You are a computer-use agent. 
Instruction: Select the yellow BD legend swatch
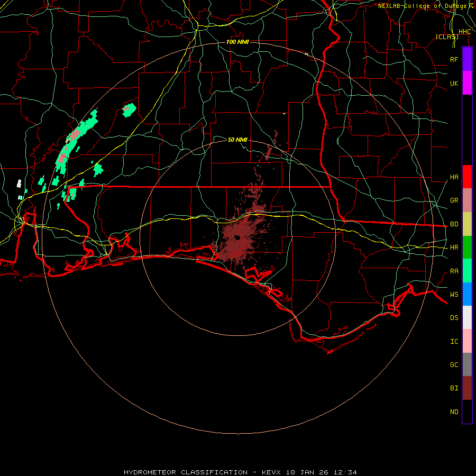click(x=467, y=224)
